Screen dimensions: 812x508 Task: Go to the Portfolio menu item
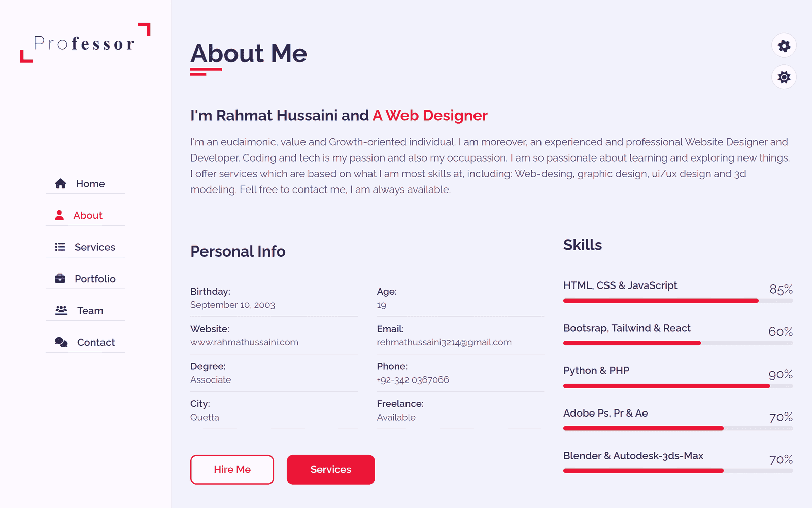(95, 279)
